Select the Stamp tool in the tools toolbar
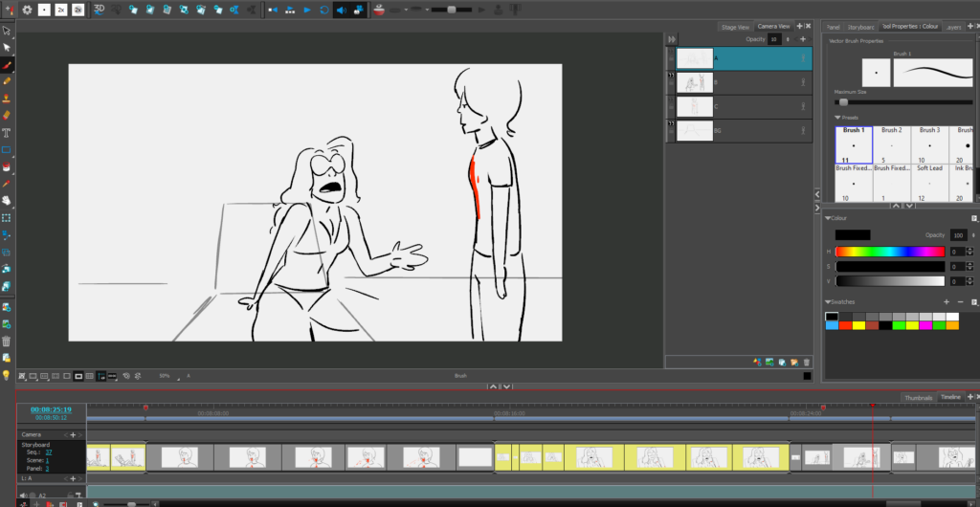This screenshot has height=507, width=980. (7, 99)
